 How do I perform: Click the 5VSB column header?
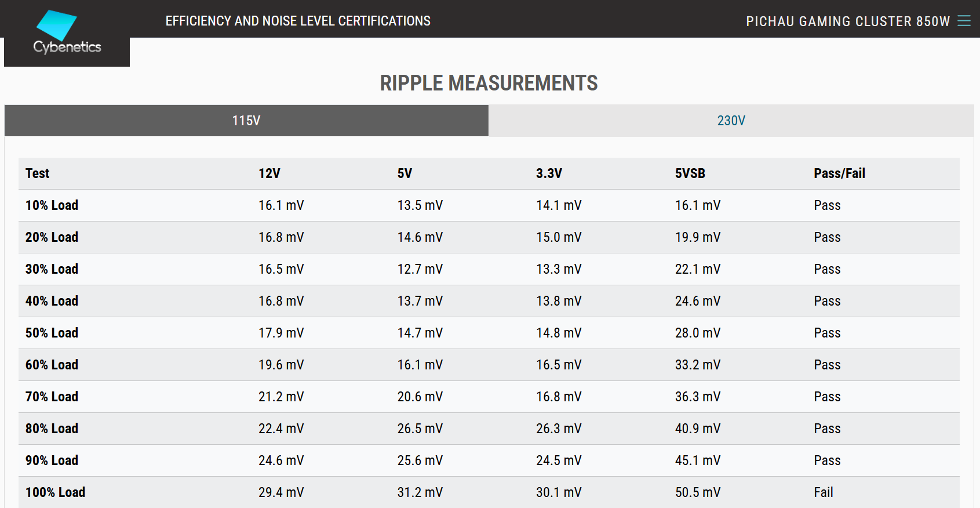690,173
